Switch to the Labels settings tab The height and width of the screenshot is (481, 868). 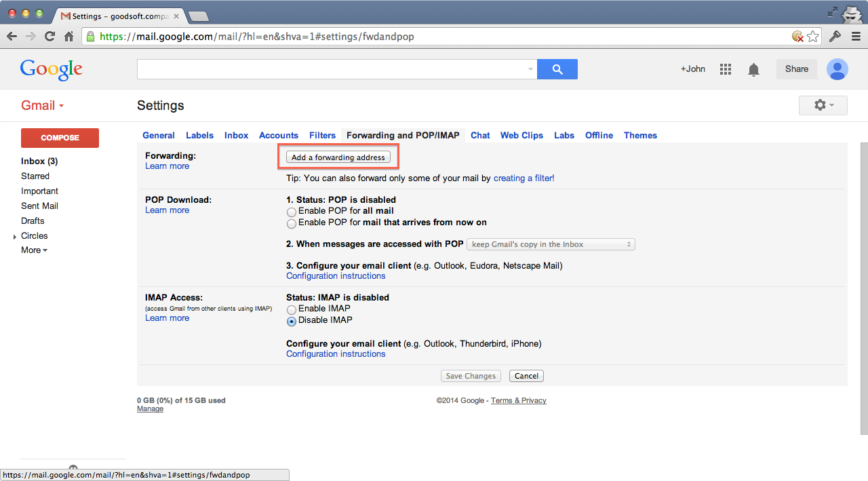tap(199, 136)
